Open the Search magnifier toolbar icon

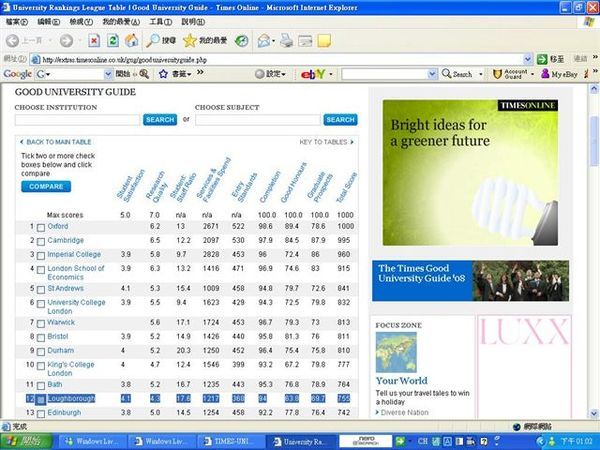(153, 41)
